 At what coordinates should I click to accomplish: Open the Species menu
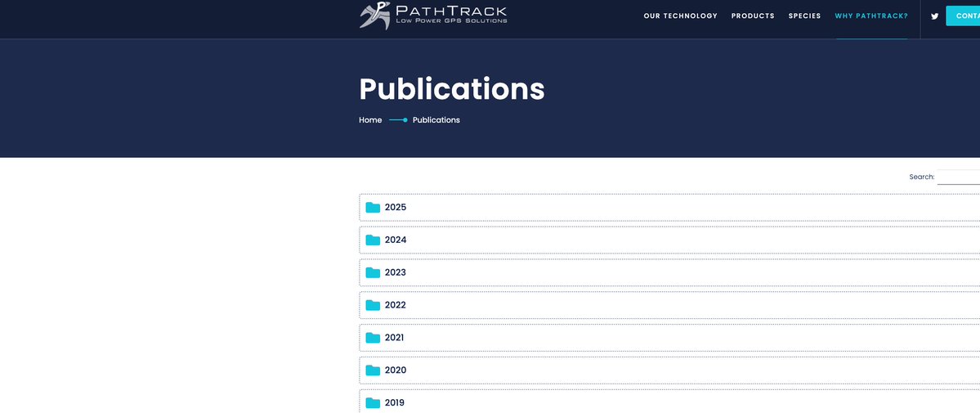pyautogui.click(x=805, y=16)
